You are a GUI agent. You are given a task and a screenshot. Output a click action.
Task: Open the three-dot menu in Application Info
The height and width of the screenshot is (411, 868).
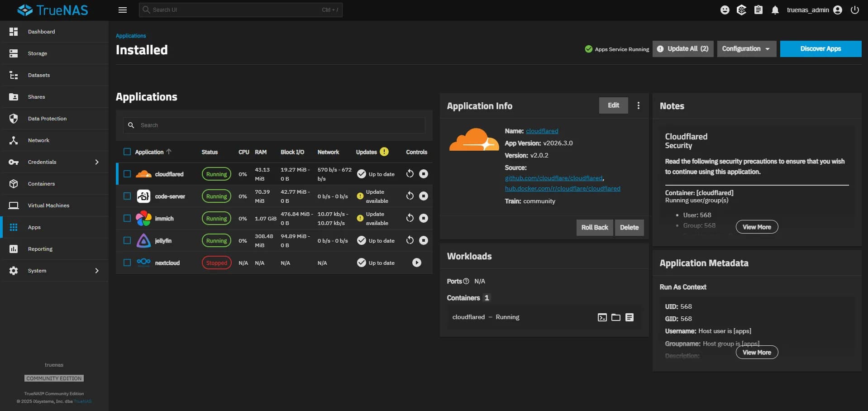639,105
